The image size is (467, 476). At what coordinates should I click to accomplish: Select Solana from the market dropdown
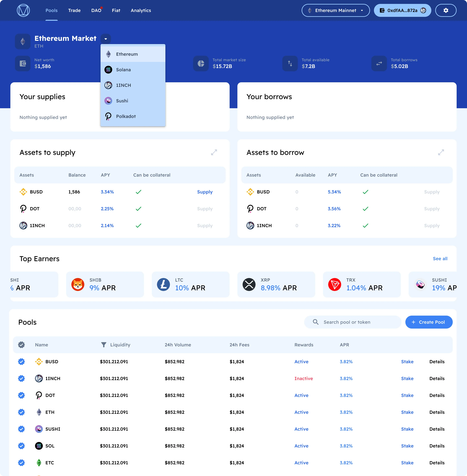(x=133, y=70)
